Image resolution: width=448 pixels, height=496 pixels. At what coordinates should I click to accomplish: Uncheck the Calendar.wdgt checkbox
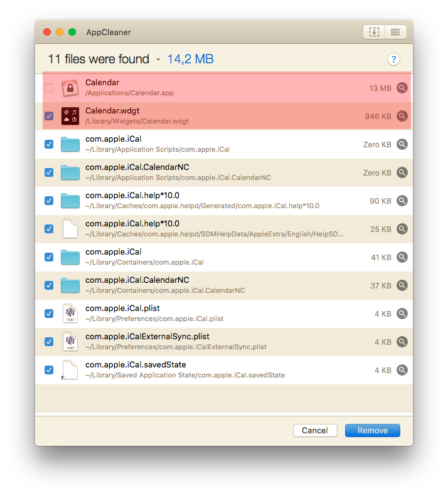tap(49, 116)
